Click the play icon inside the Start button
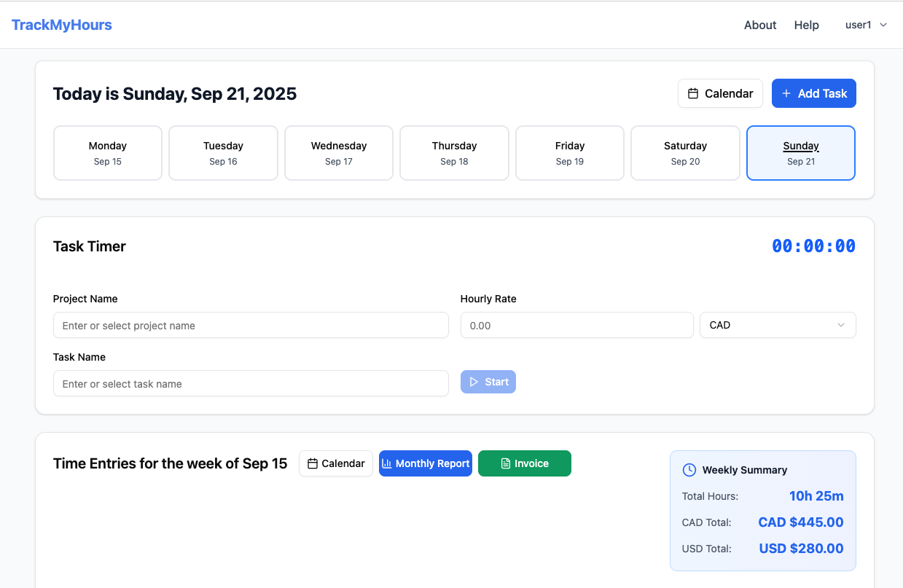 [475, 381]
